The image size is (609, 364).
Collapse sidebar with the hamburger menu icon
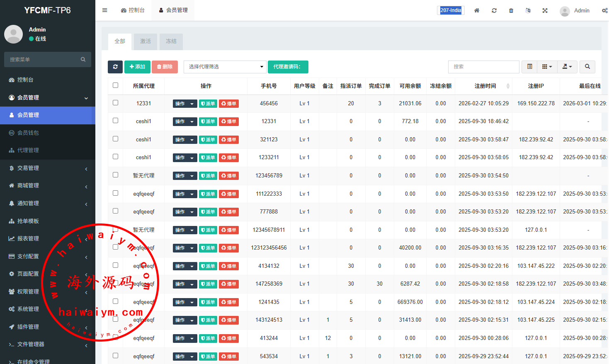point(104,10)
